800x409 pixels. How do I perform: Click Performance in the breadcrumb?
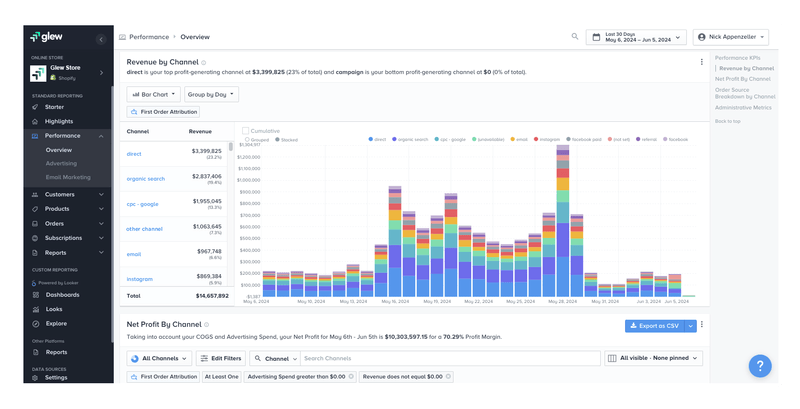pos(149,37)
